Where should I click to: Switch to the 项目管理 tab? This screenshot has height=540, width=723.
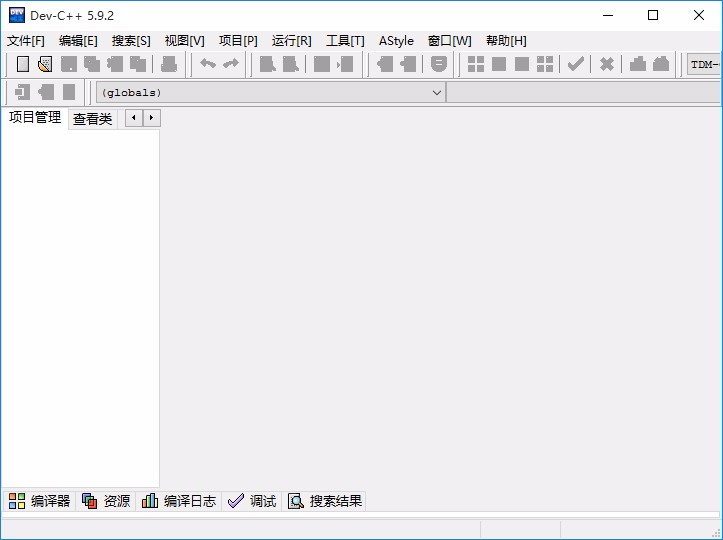pyautogui.click(x=35, y=118)
